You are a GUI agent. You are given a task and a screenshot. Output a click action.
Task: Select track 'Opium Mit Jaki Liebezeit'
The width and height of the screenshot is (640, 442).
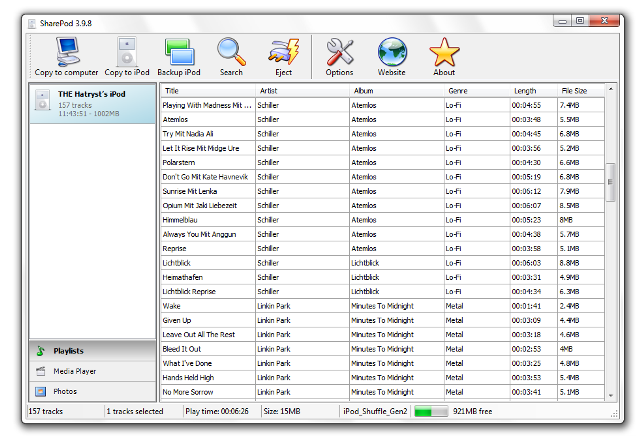coord(383,205)
